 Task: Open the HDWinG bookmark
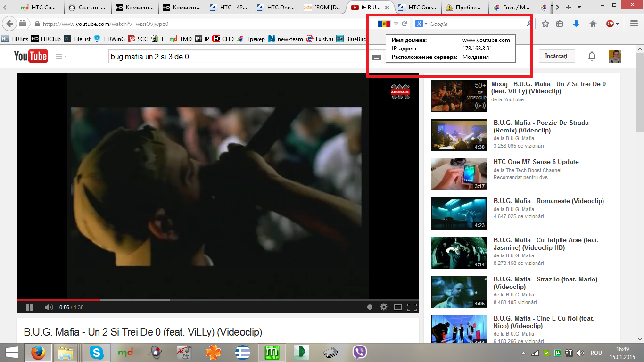coord(109,39)
